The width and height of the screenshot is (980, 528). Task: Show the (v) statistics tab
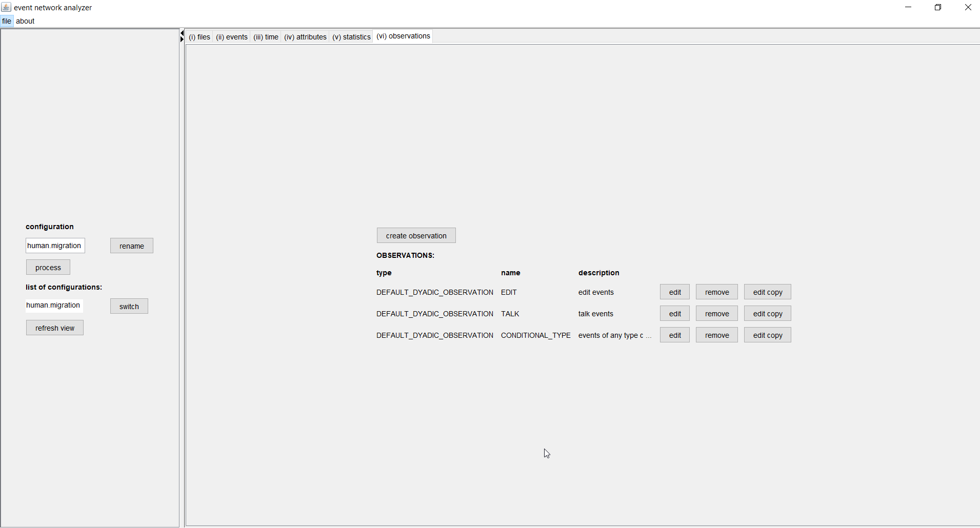tap(351, 37)
